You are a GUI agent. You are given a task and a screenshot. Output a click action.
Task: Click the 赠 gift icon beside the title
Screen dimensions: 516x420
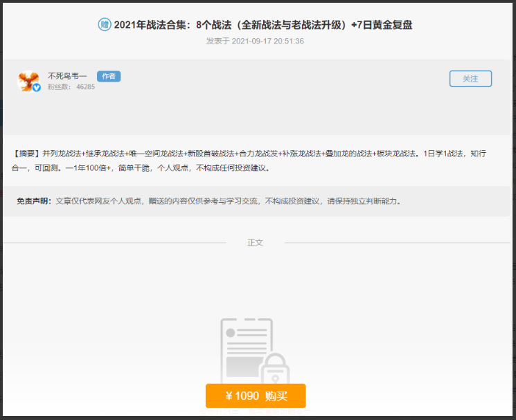pos(104,25)
